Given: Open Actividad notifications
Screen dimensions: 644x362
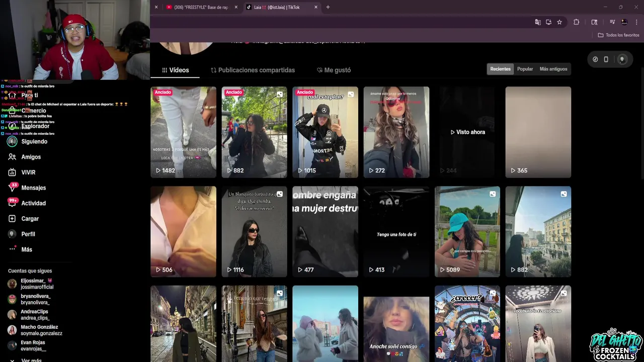Looking at the screenshot, I should 27,203.
